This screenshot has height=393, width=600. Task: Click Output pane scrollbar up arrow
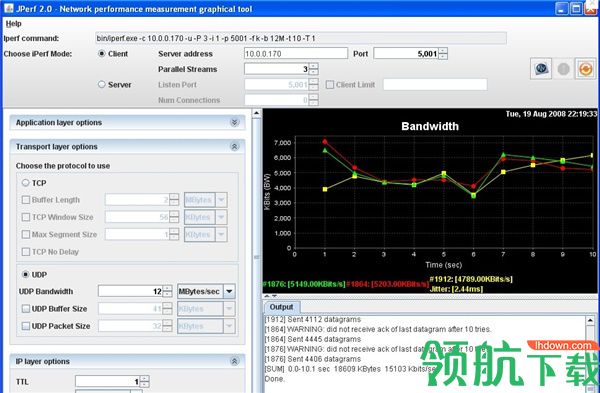(x=590, y=320)
